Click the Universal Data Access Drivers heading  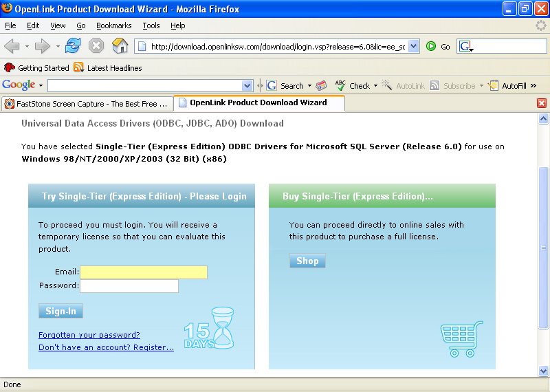[x=153, y=124]
